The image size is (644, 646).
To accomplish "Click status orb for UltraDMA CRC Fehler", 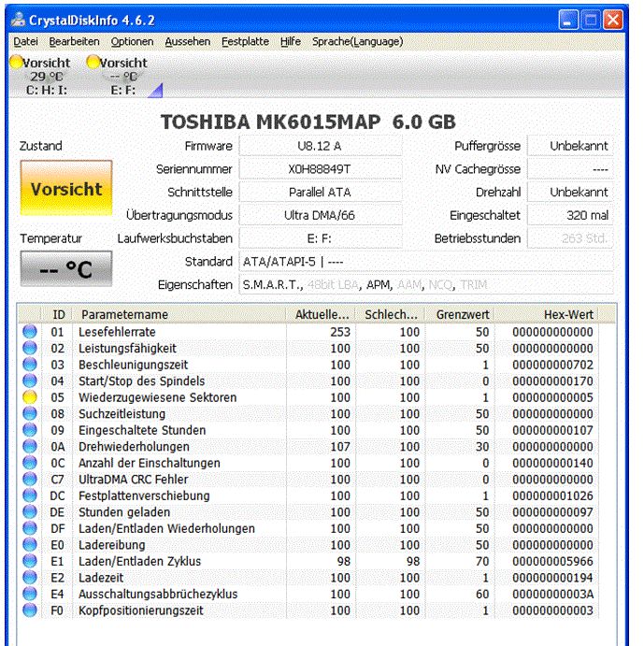I will [x=29, y=480].
